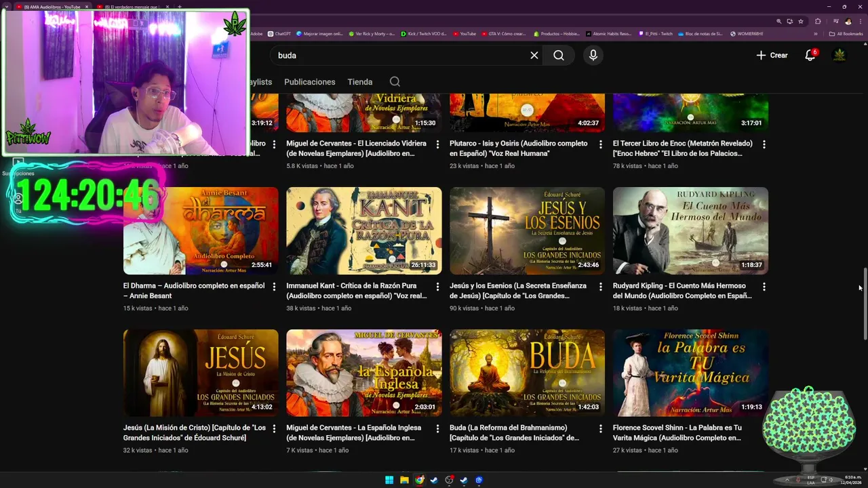Open the Atomic Habits bookmark
This screenshot has width=868, height=488.
609,34
